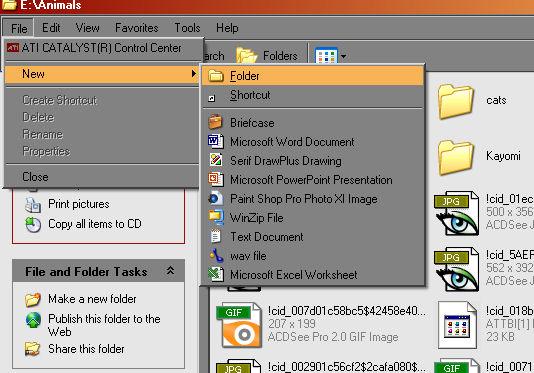Select the cats folder

(456, 102)
